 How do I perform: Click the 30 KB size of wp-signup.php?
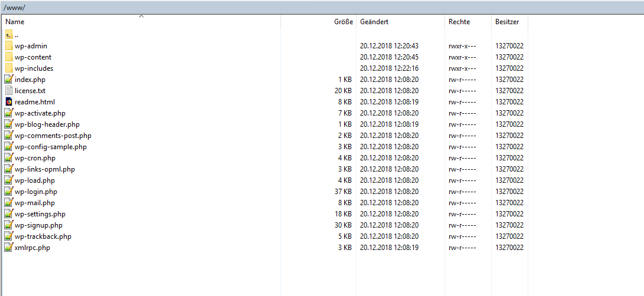click(x=344, y=225)
